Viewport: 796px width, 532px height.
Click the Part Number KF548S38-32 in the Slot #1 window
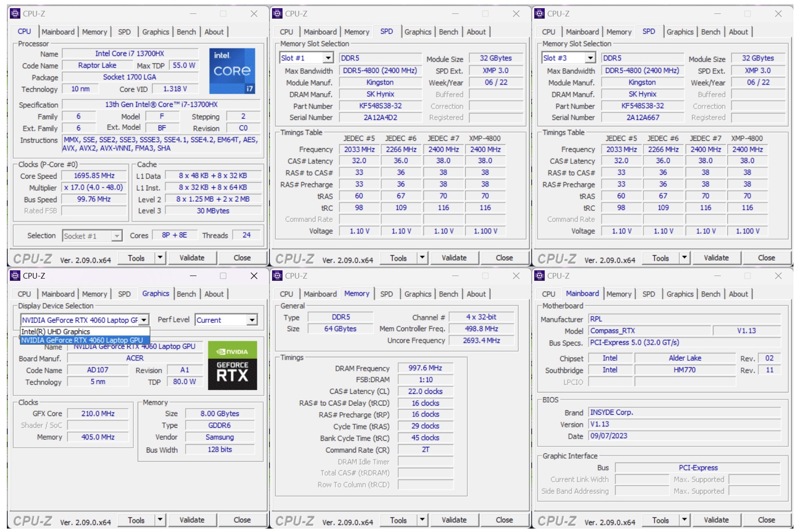(380, 106)
